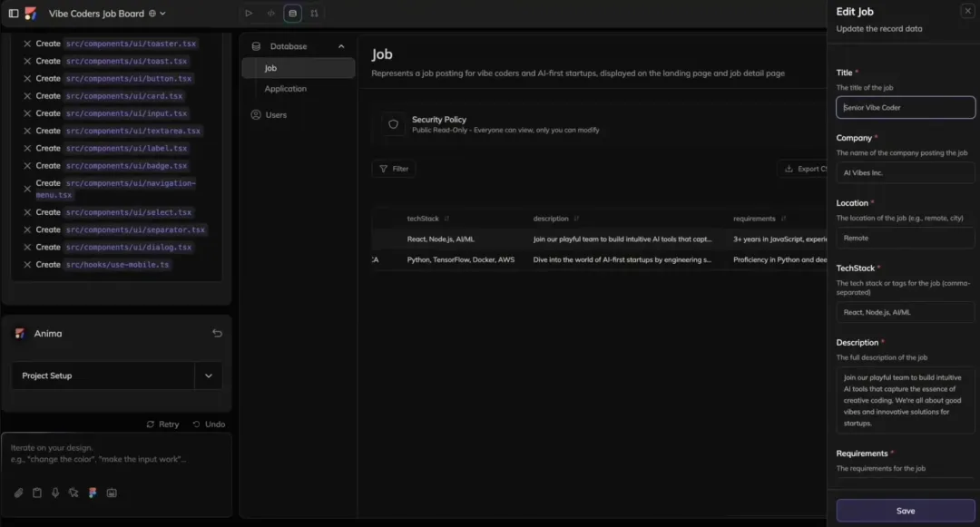The image size is (980, 527).
Task: Click the Company field 'AI Vibes Inc.'
Action: (906, 173)
